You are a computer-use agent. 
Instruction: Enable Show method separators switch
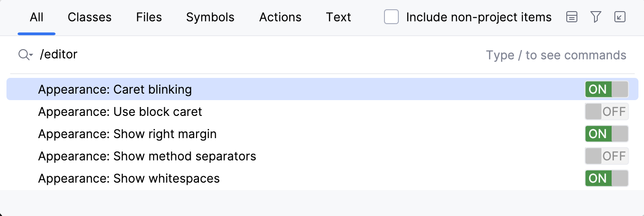pos(607,156)
